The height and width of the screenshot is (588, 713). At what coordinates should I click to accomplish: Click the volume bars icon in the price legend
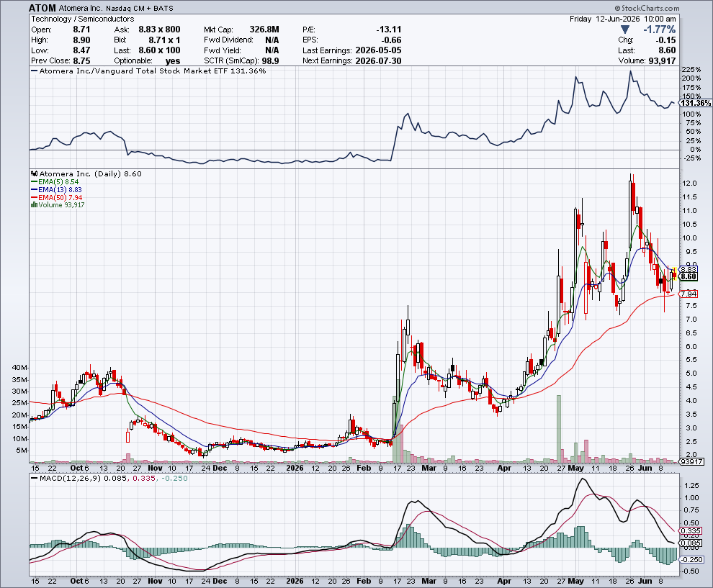pyautogui.click(x=34, y=205)
